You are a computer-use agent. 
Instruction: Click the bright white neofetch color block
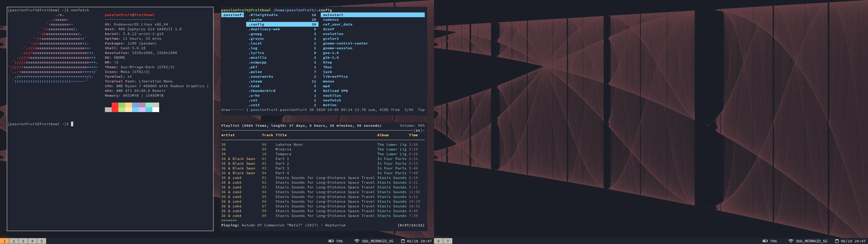pos(156,110)
